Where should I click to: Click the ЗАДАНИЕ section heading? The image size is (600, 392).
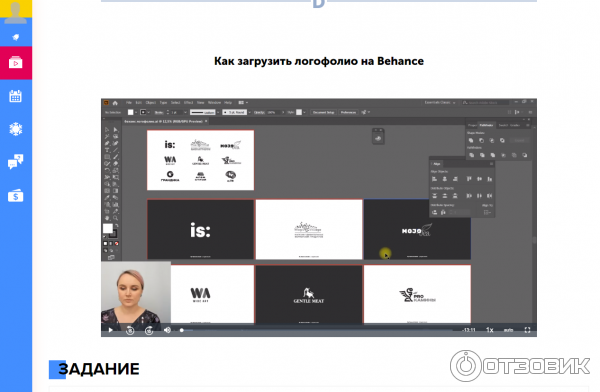(x=98, y=369)
